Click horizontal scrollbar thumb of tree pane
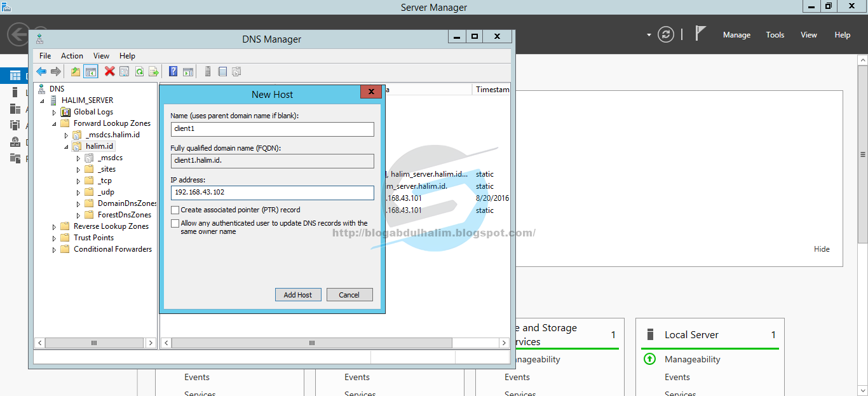 point(94,343)
